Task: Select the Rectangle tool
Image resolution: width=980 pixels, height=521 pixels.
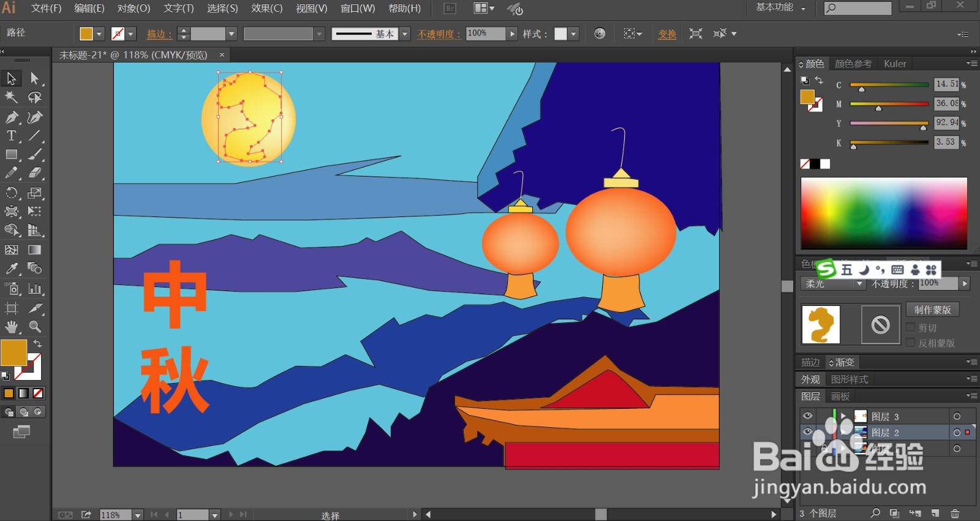Action: tap(12, 154)
